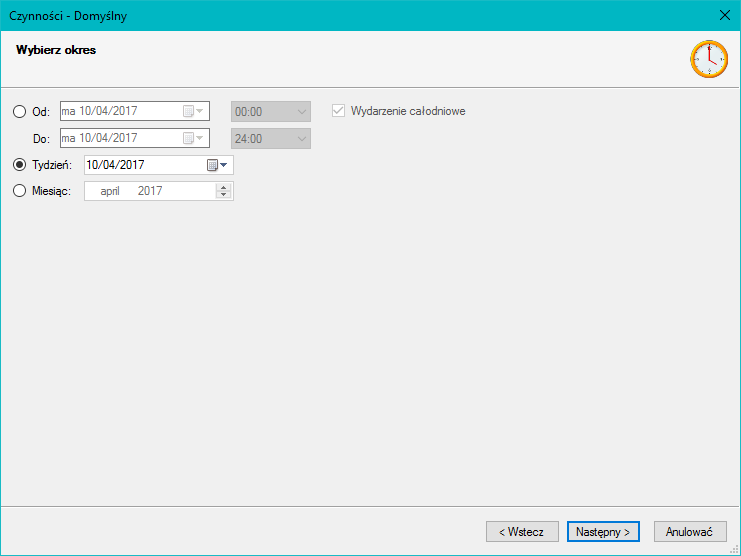Close the Czynności dialog window

tap(725, 15)
